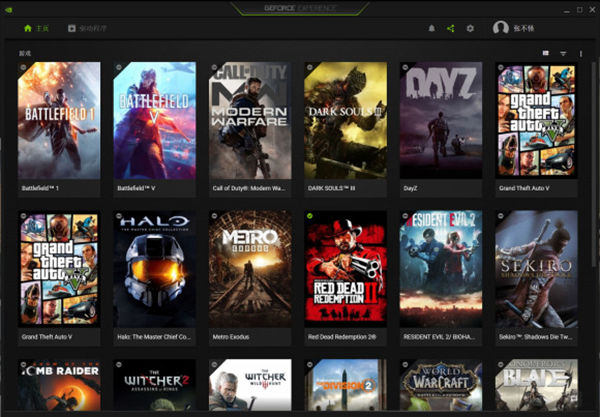Image resolution: width=600 pixels, height=417 pixels.
Task: Click the status badge on Resident Evil 2 cover
Action: [x=405, y=216]
